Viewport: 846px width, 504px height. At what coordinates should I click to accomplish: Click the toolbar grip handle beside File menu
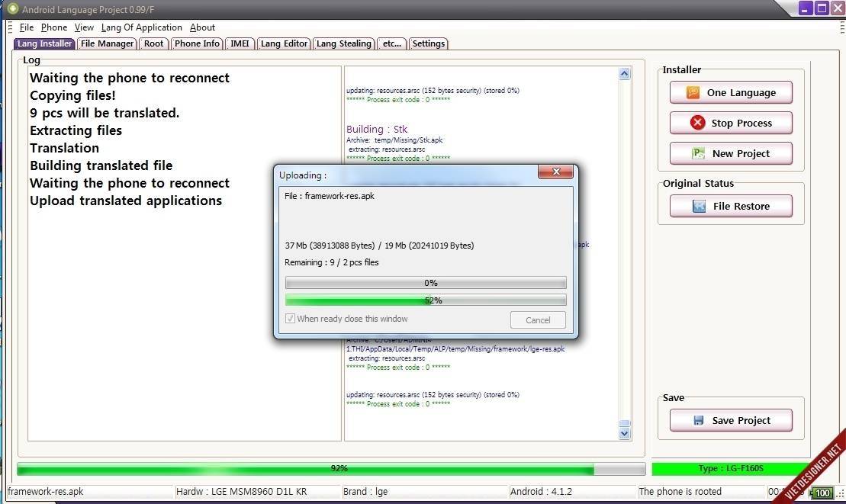point(10,27)
